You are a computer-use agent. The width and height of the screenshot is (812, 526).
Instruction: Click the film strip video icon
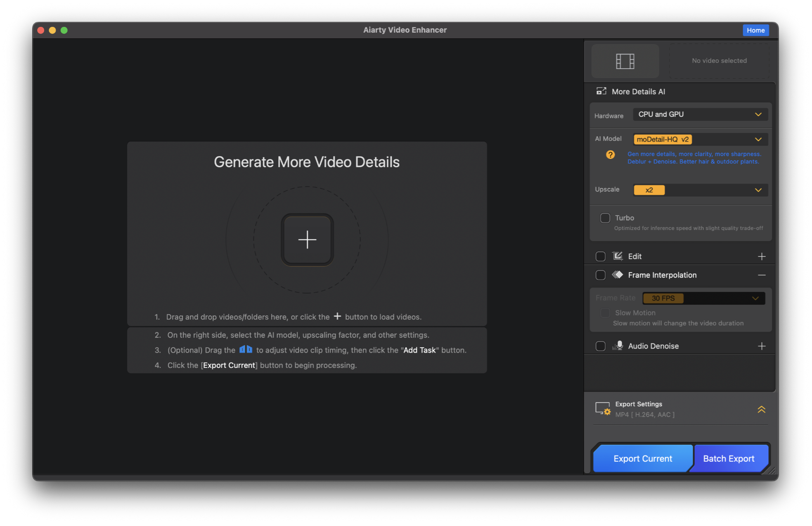625,61
